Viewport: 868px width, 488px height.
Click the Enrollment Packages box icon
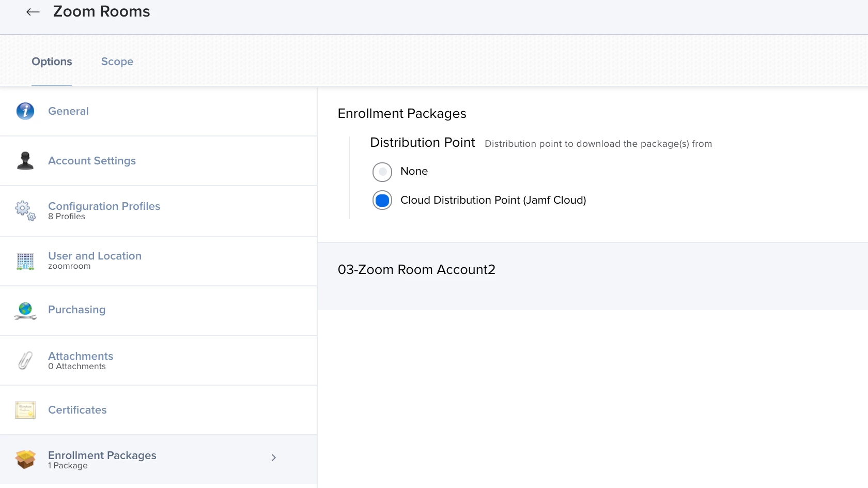(25, 459)
